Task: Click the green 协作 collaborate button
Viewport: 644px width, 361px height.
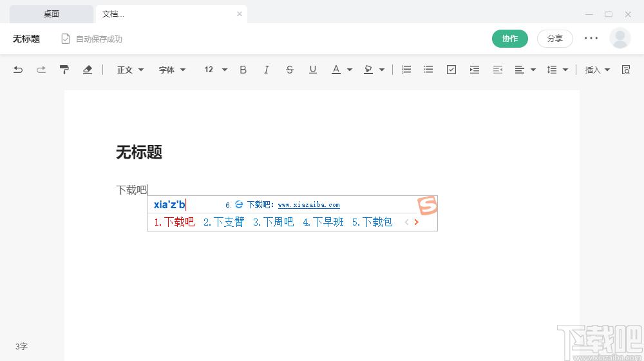Action: coord(509,39)
